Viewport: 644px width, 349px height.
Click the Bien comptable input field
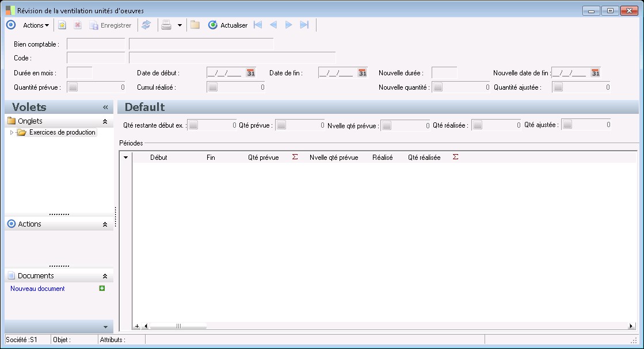(96, 44)
